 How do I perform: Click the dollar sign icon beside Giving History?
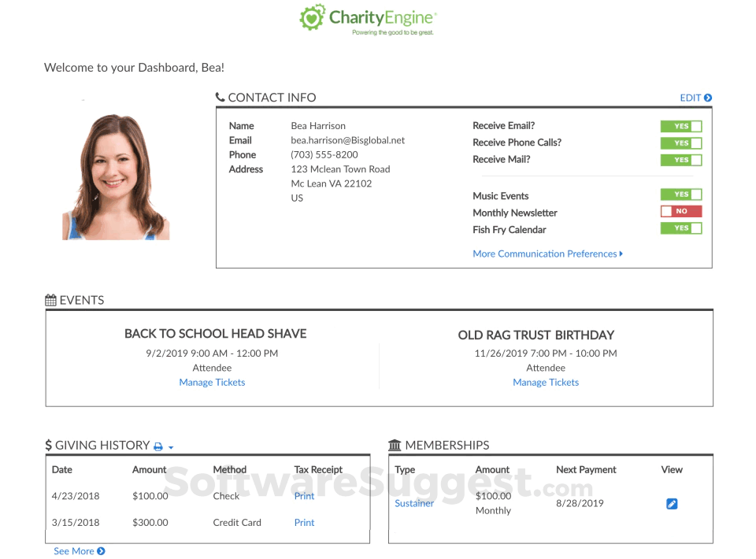(x=48, y=445)
